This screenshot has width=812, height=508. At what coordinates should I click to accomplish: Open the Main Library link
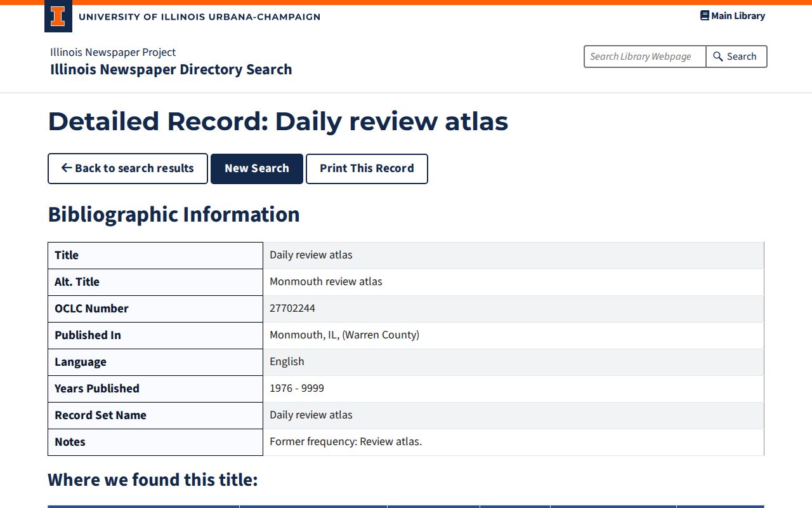[x=733, y=16]
